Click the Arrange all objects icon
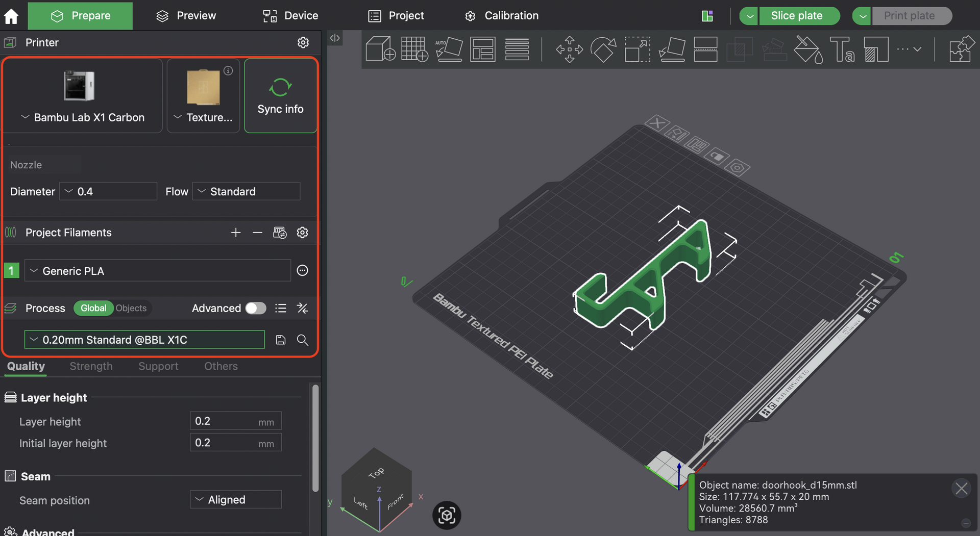 [x=482, y=49]
